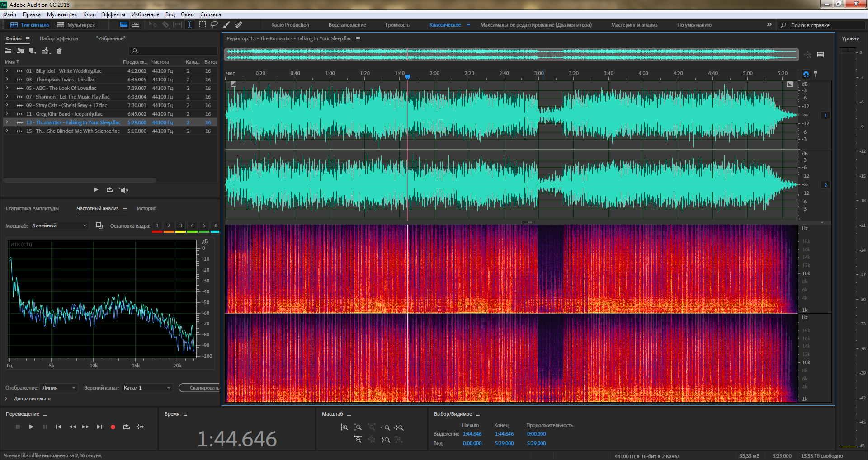Image resolution: width=868 pixels, height=460 pixels.
Task: Open Верхний канал Канал 1 dropdown
Action: (x=147, y=388)
